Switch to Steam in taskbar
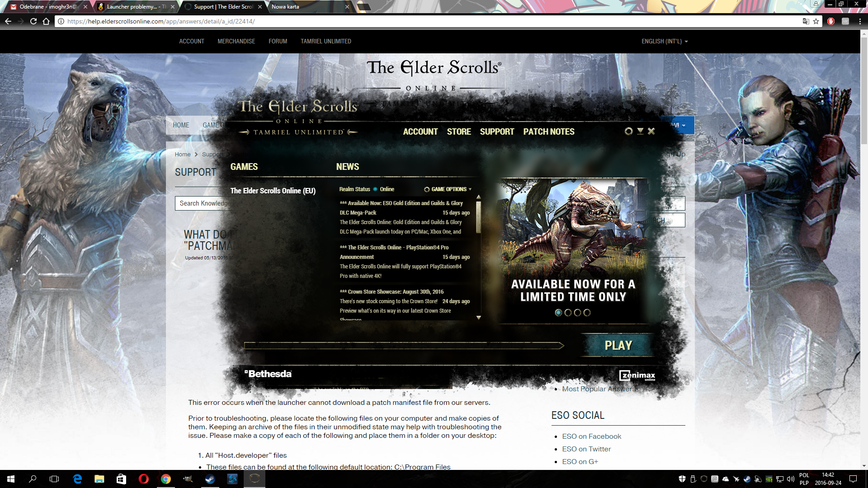This screenshot has height=488, width=868. point(210,479)
